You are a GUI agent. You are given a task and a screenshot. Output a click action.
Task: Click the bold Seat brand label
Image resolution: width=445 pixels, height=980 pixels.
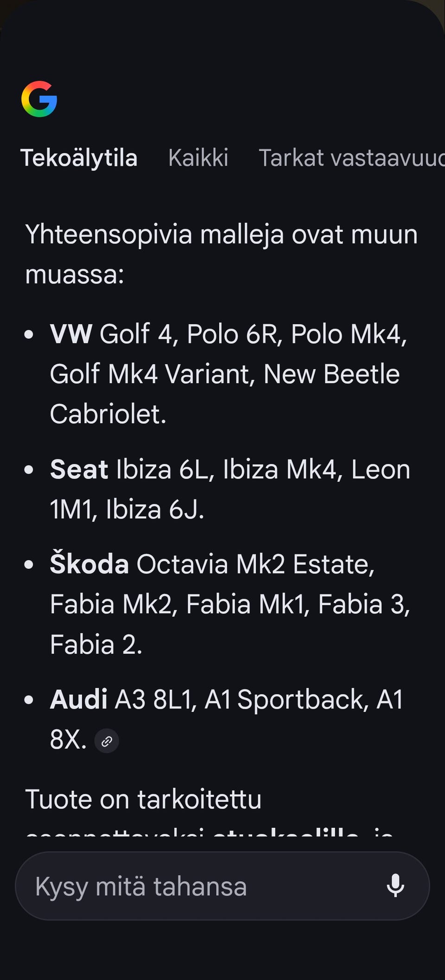[x=79, y=470]
